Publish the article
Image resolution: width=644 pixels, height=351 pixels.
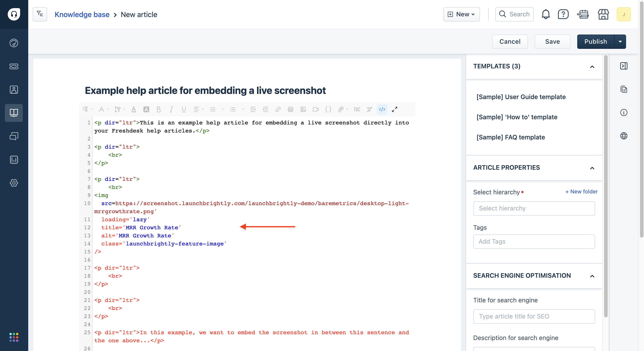[x=596, y=41]
